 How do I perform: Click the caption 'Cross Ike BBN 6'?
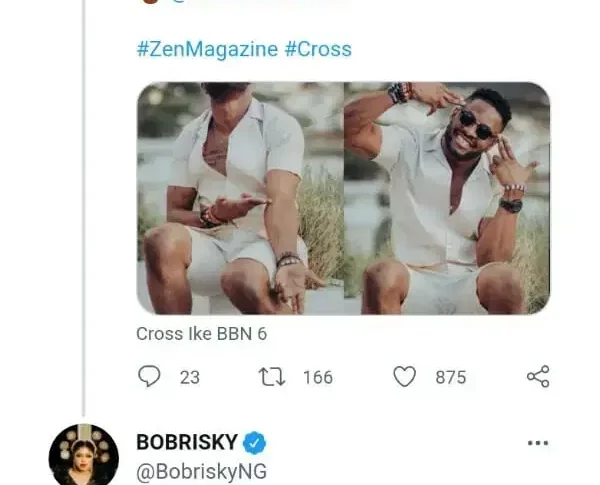pyautogui.click(x=201, y=334)
